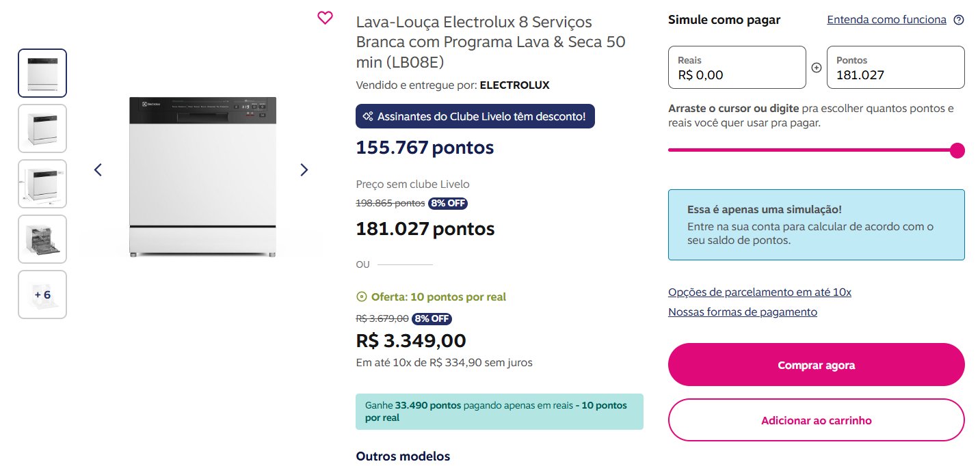This screenshot has height=466, width=980.
Task: Click the plus icon between Reais and Pontos
Action: tap(816, 68)
